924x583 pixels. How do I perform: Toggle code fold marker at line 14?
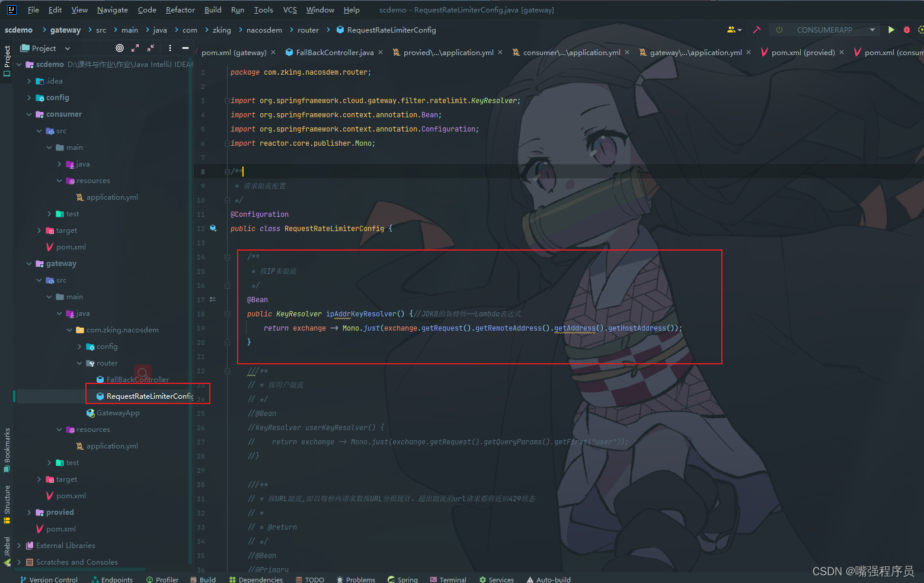pyautogui.click(x=227, y=257)
